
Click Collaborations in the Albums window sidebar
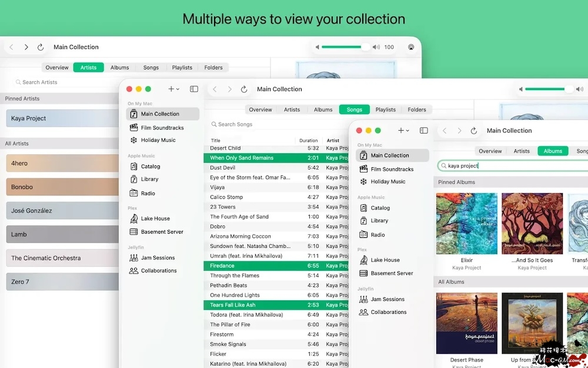click(x=388, y=312)
